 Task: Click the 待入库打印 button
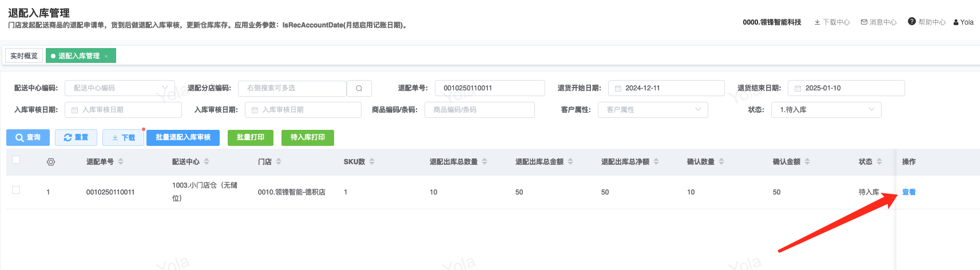308,137
